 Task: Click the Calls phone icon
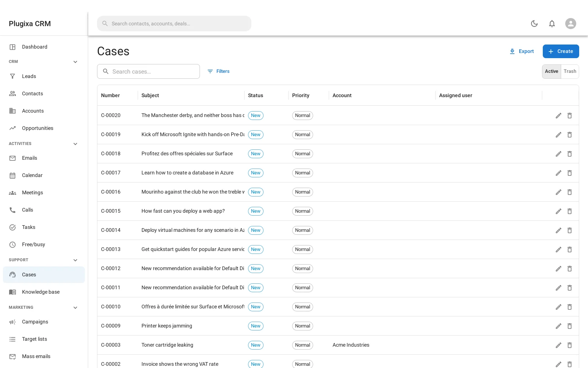coord(12,210)
